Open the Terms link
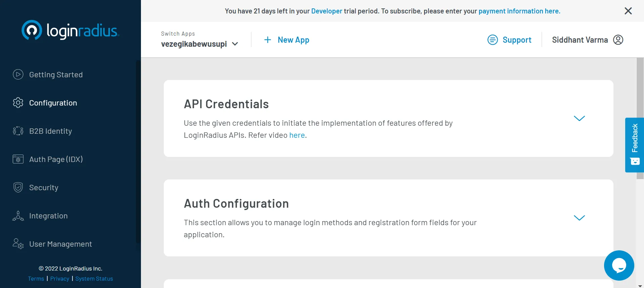 [36, 279]
